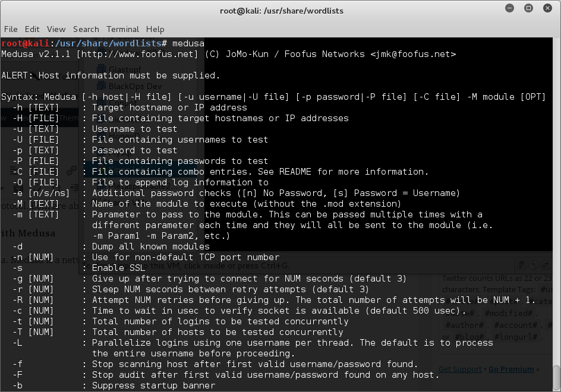The width and height of the screenshot is (561, 392).
Task: Minimize the terminal window
Action: coord(509,8)
